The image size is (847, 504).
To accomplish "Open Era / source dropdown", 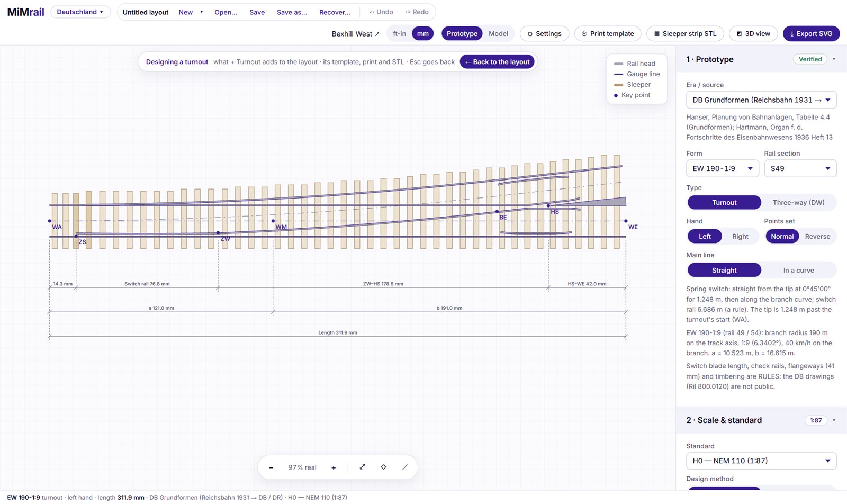I will (x=761, y=100).
